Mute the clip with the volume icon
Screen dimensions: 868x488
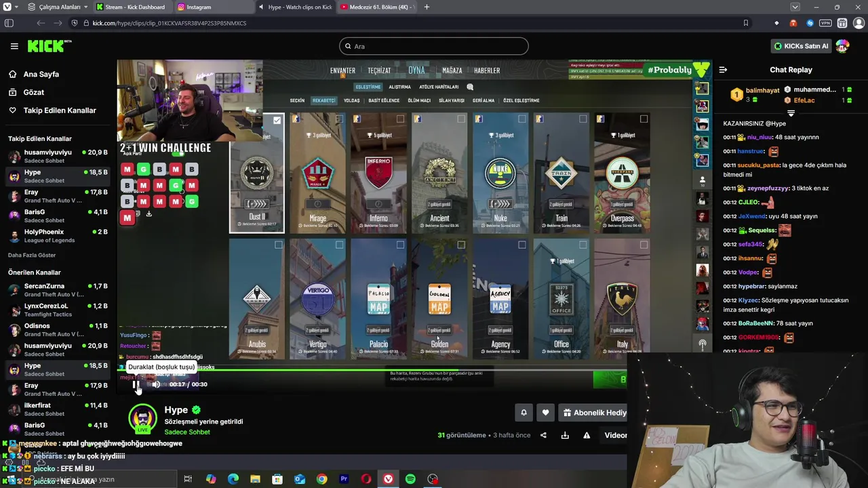pyautogui.click(x=156, y=384)
